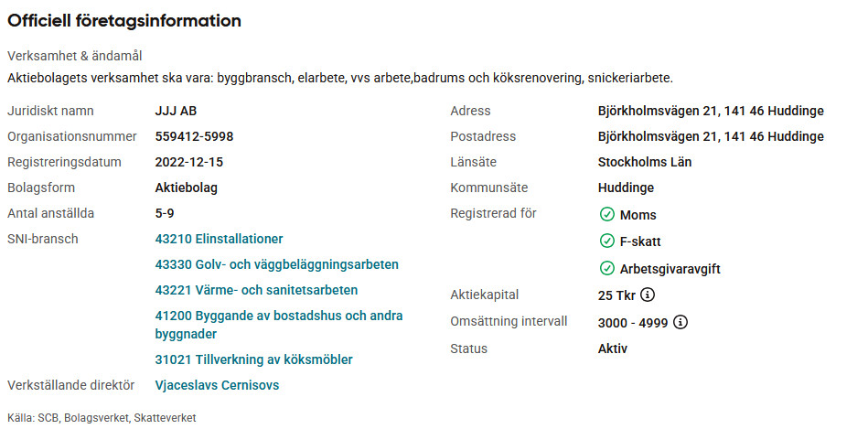The height and width of the screenshot is (429, 868).
Task: Click the green checkmark beside F-skatt
Action: point(606,241)
